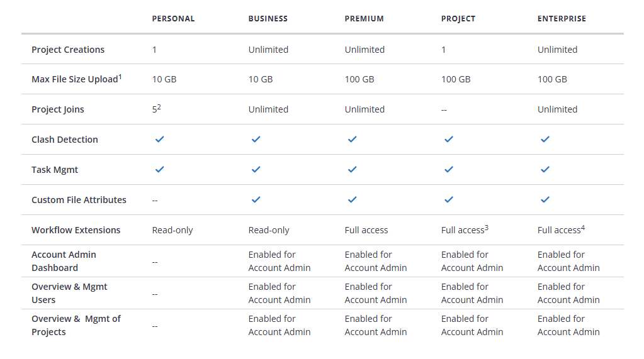The height and width of the screenshot is (359, 644).
Task: Click the Custom File Attributes checkmark under Premium
Action: point(353,200)
